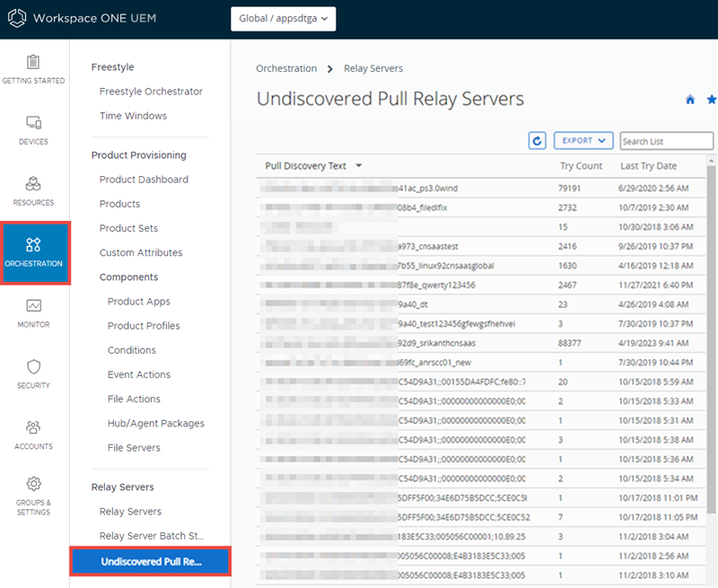718x588 pixels.
Task: Click the date 11/2/2018 3:04 AM
Action: (653, 537)
